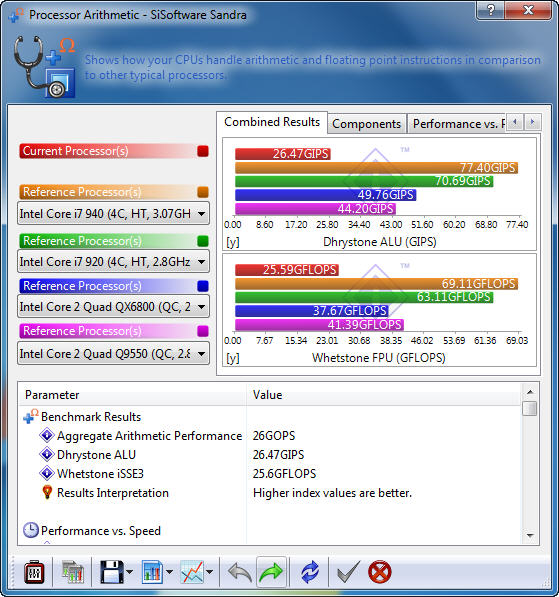Open the Intel Core i7 920 dropdown
Viewport: 559px width, 597px height.
pos(113,262)
